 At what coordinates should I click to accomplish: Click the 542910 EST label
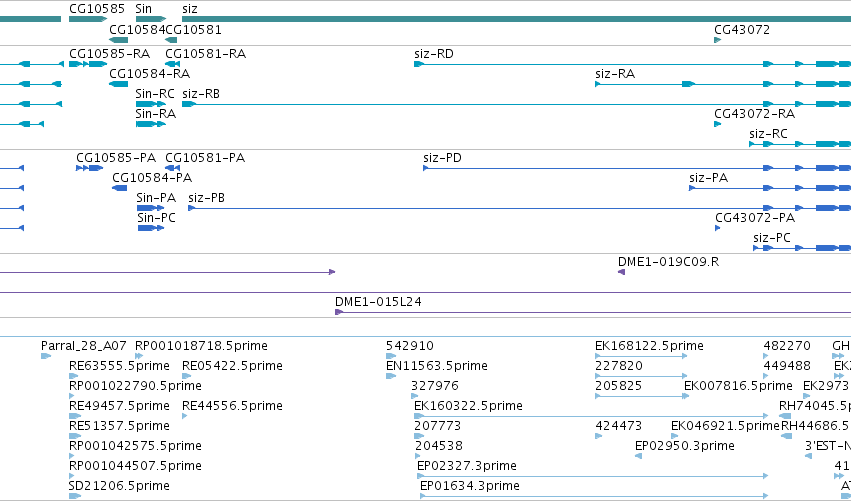tap(410, 346)
